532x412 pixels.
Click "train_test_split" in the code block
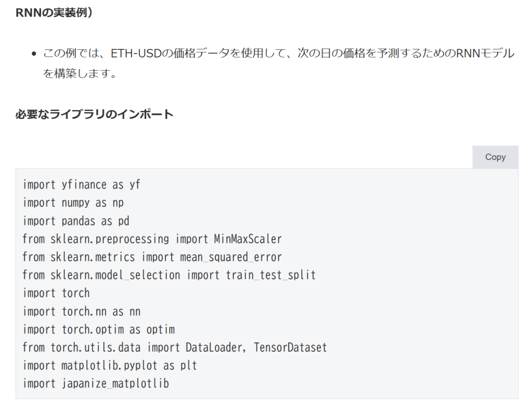270,275
